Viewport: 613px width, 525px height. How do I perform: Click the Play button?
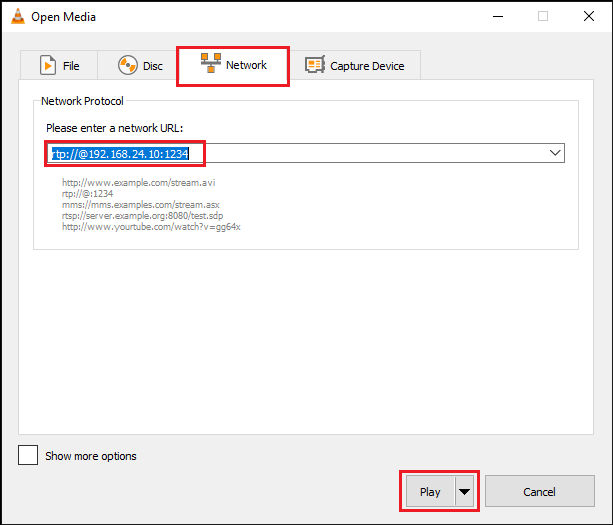coord(430,491)
